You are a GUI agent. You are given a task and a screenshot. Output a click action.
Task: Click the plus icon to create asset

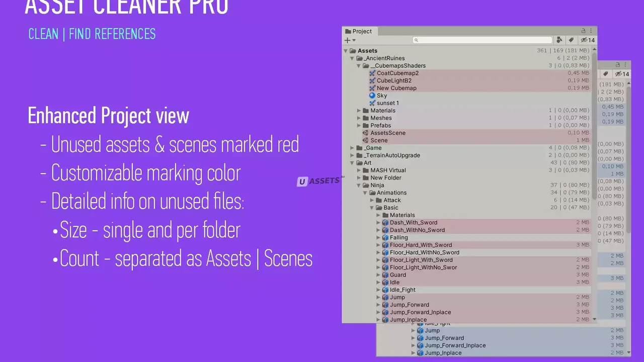(347, 40)
